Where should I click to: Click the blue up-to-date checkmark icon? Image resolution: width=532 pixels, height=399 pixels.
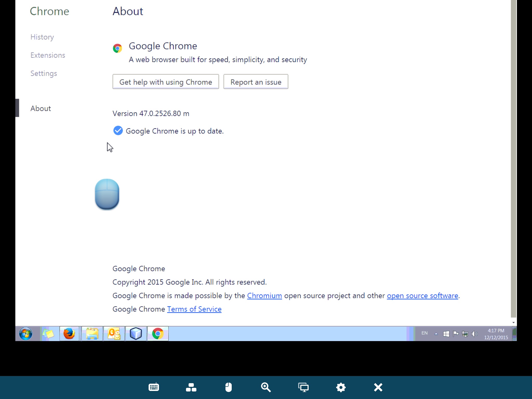coord(118,131)
